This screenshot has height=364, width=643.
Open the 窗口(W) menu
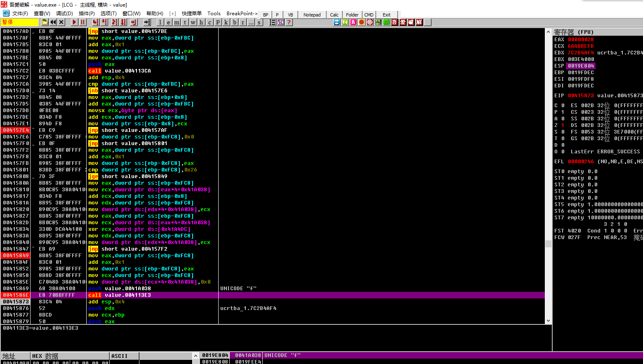(132, 14)
